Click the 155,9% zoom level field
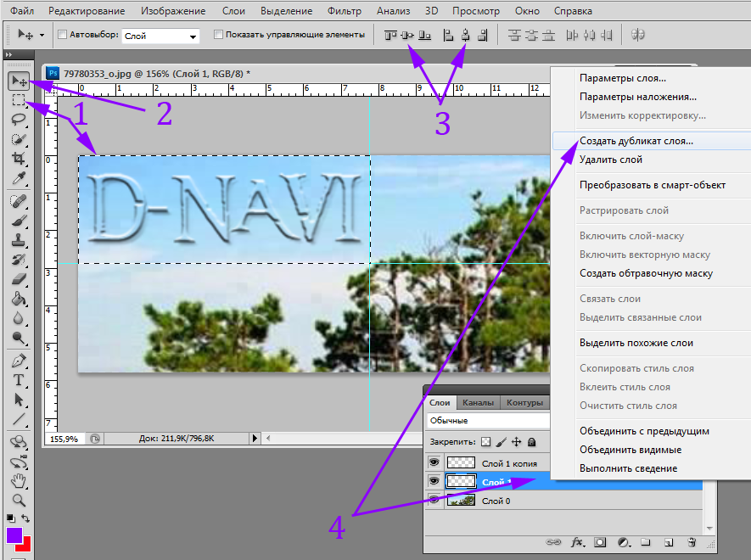Viewport: 751px width, 560px height. (x=64, y=439)
